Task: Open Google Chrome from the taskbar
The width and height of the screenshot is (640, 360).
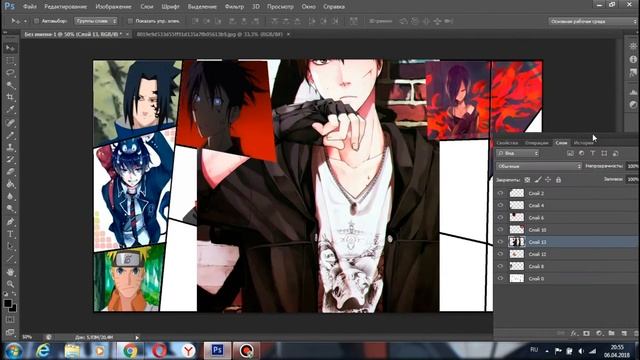Action: [130, 351]
